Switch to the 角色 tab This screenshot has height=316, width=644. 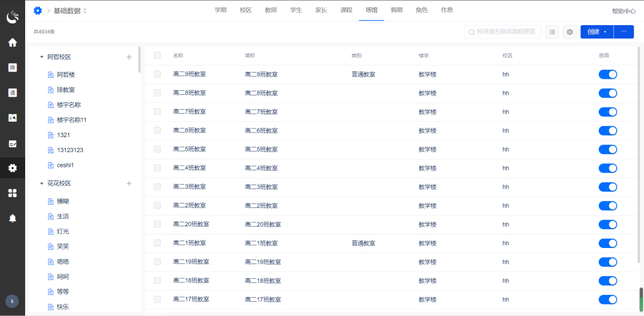[x=422, y=10]
